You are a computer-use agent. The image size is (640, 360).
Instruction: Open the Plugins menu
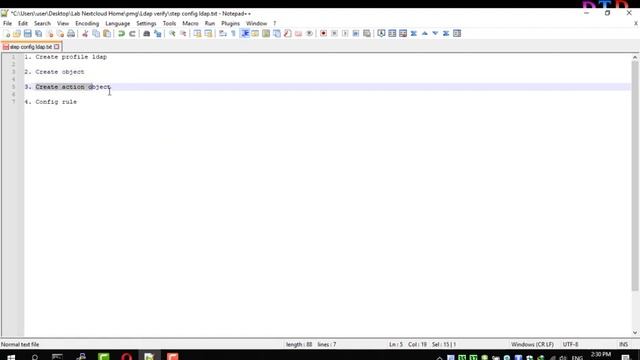point(230,23)
